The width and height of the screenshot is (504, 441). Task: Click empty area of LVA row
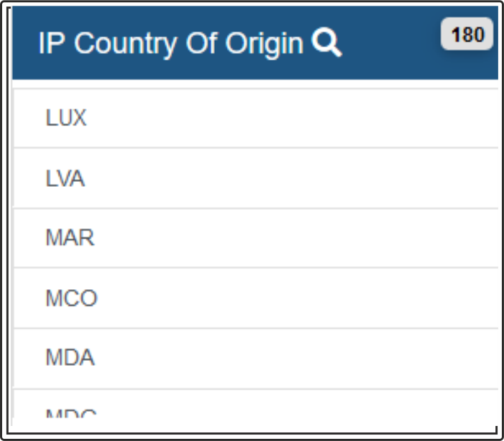pyautogui.click(x=289, y=178)
